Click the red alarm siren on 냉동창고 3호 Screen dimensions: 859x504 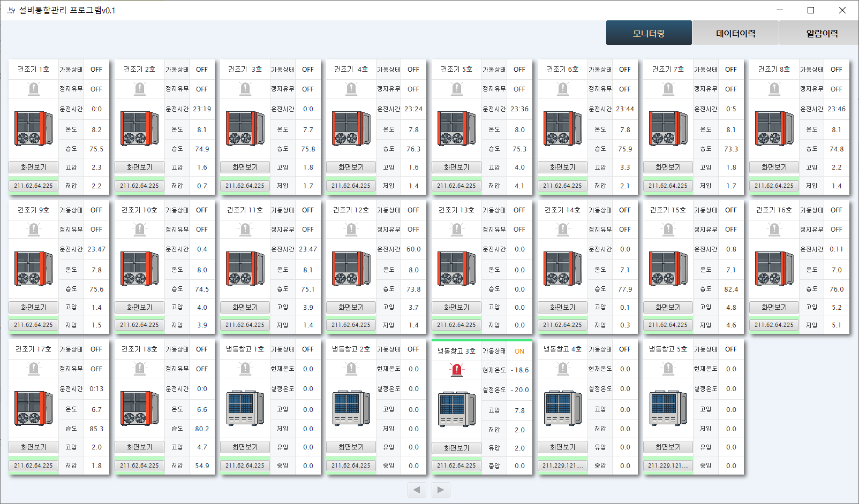pos(456,370)
